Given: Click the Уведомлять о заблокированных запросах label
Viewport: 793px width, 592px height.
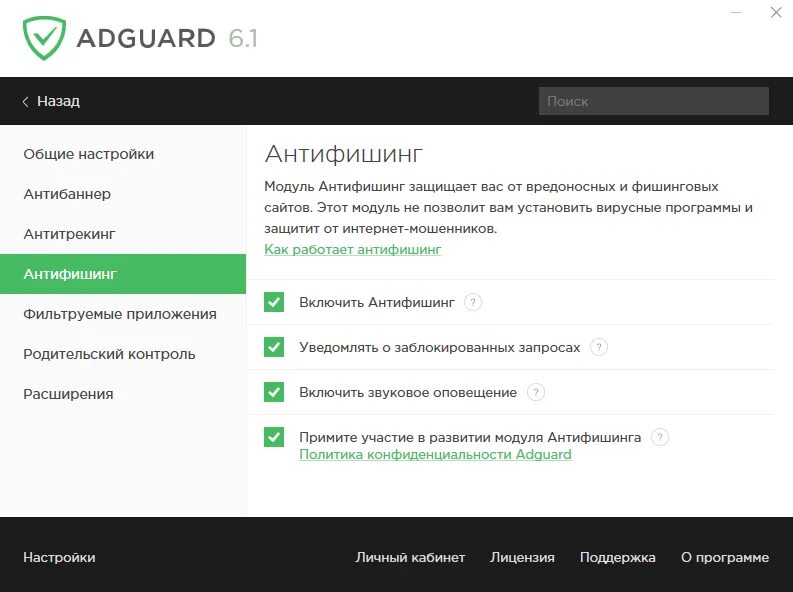Looking at the screenshot, I should pyautogui.click(x=439, y=347).
